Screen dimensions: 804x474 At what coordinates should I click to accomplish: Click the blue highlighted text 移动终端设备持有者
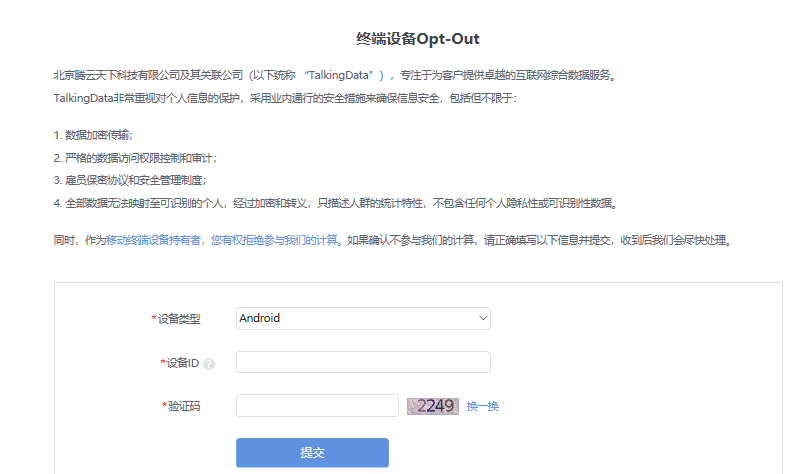click(153, 240)
